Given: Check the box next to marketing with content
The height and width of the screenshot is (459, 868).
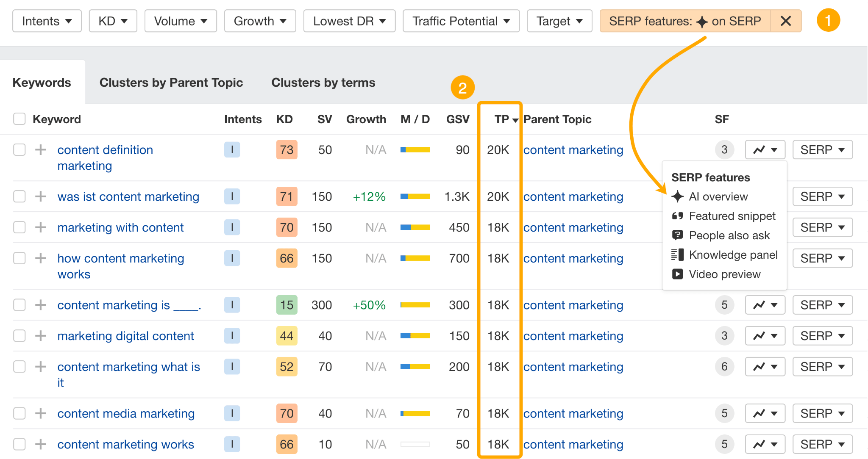Looking at the screenshot, I should point(19,227).
